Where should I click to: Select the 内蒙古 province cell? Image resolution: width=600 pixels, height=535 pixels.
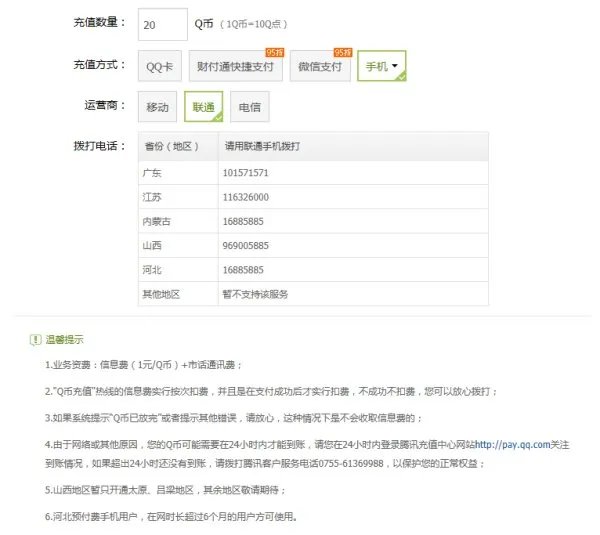pyautogui.click(x=178, y=222)
